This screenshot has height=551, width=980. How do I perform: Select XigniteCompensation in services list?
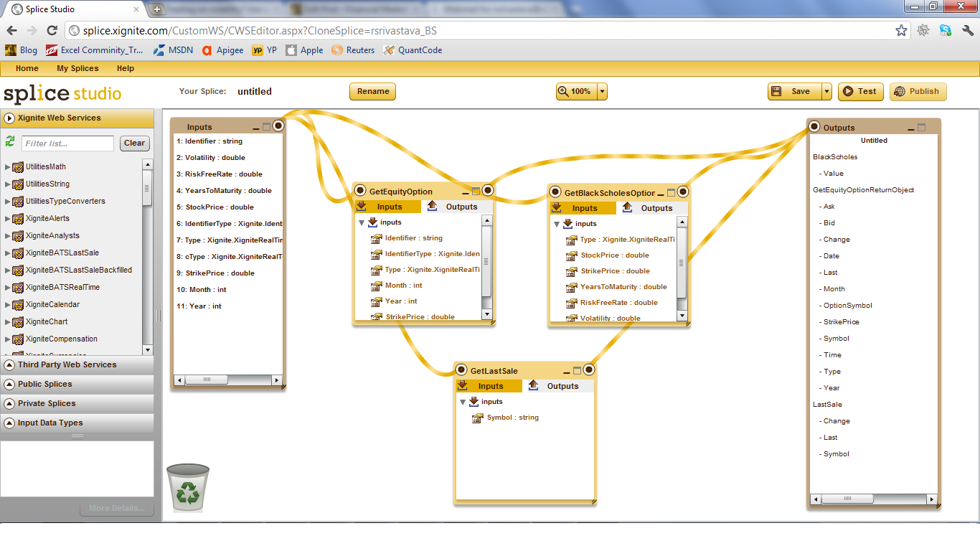[62, 339]
